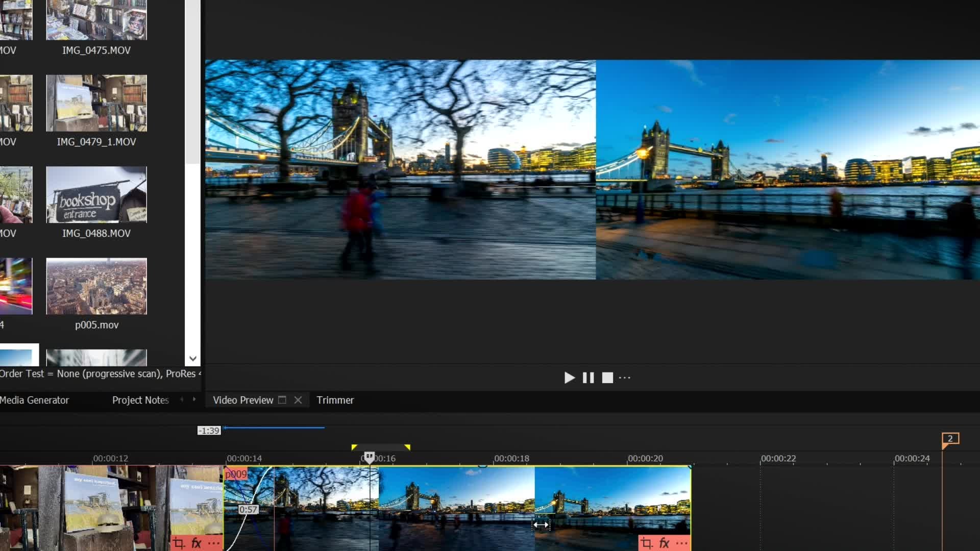Click the fx icon on the bookshop clip
The width and height of the screenshot is (980, 551).
[197, 543]
